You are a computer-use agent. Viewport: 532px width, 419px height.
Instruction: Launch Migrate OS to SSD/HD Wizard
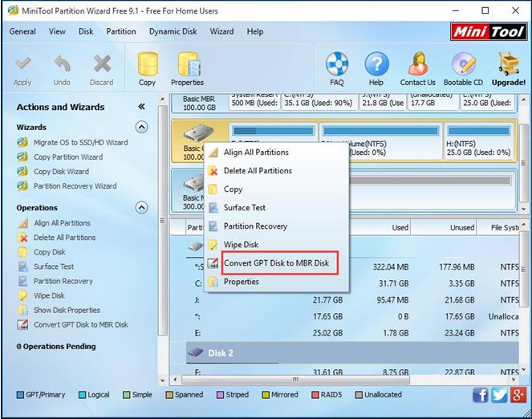[81, 143]
